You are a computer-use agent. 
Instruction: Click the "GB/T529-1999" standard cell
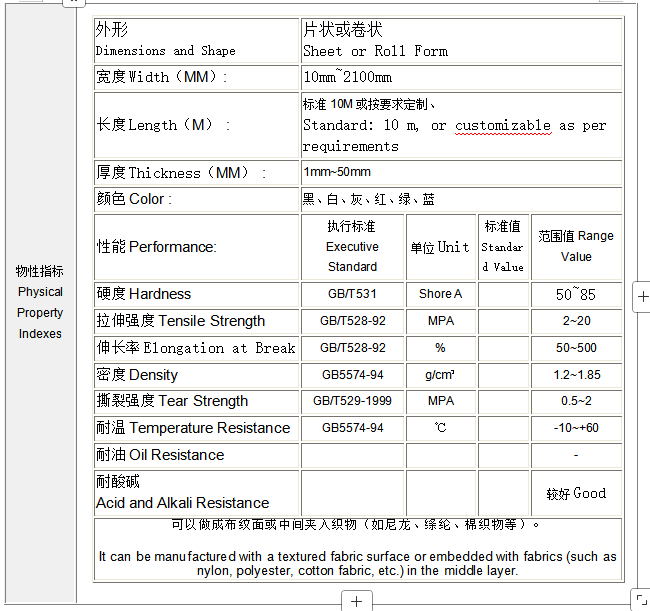click(x=352, y=401)
